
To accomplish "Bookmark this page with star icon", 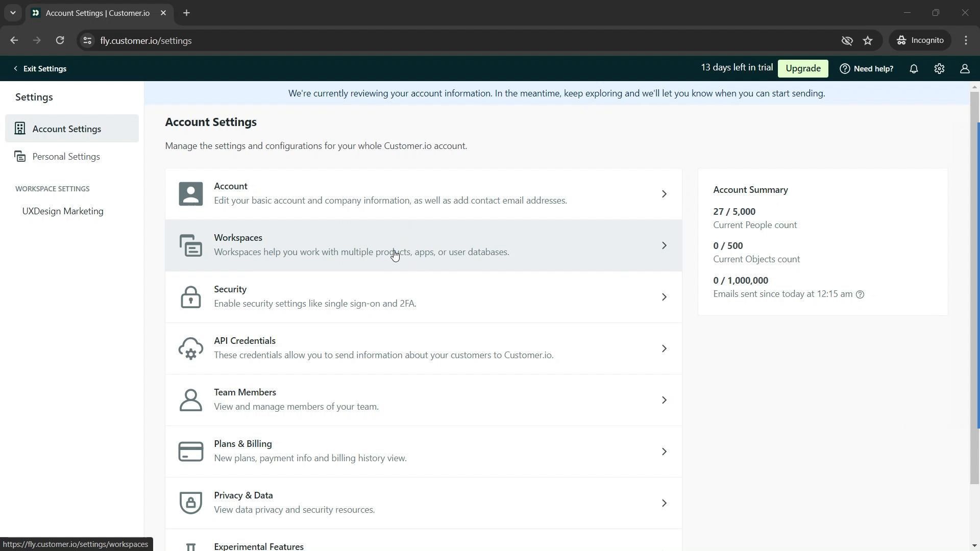I will tap(868, 40).
